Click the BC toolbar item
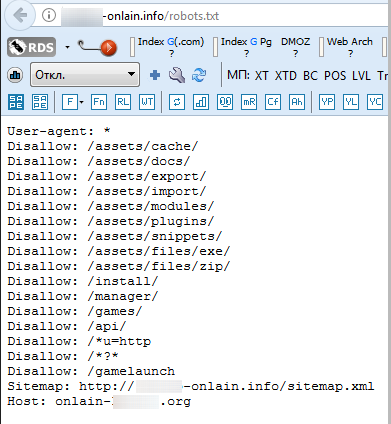This screenshot has height=424, width=391. point(310,76)
